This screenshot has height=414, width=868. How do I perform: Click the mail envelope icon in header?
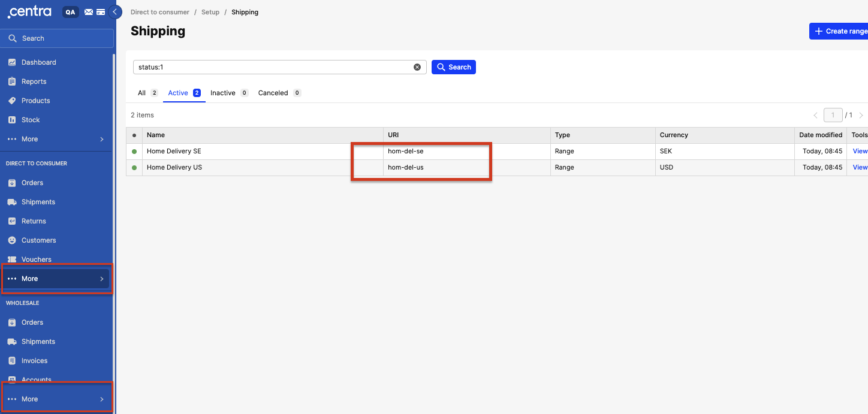click(89, 12)
